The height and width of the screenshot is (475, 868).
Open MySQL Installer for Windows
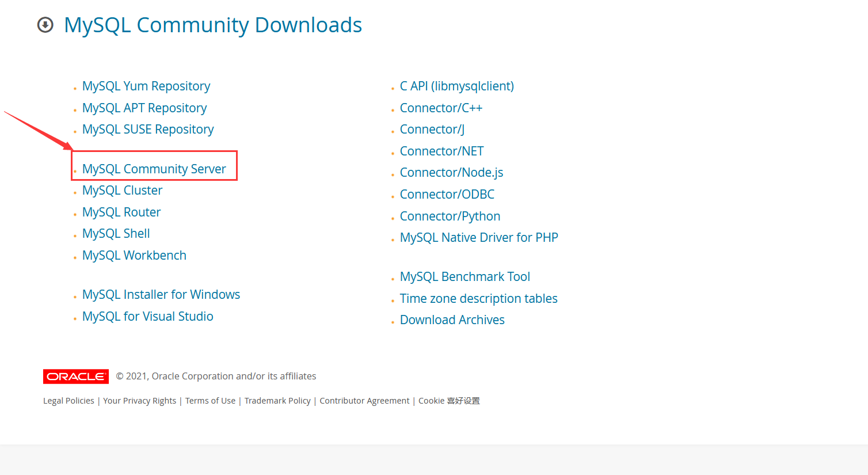pos(161,295)
